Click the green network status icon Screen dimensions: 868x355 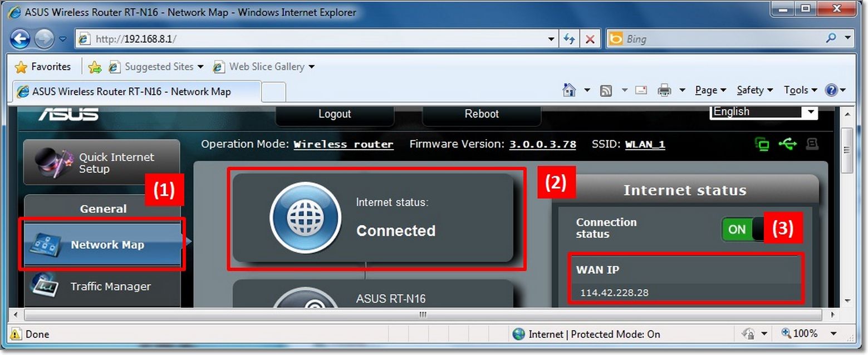tap(762, 145)
